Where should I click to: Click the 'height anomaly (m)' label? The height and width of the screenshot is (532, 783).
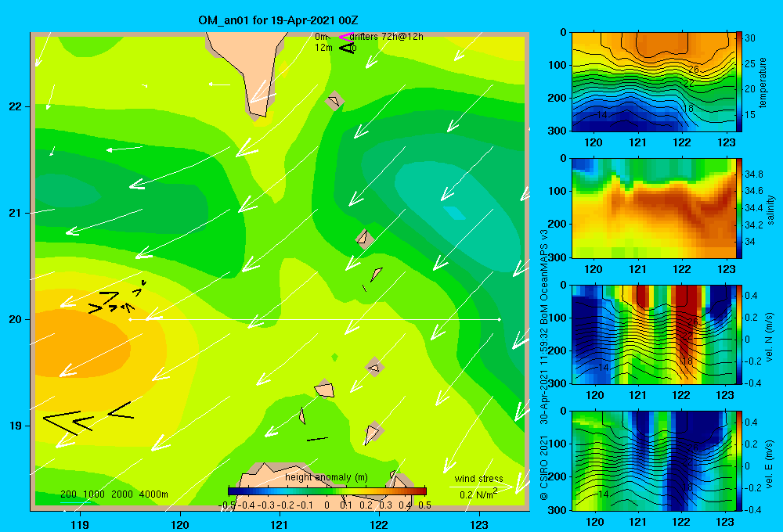tap(327, 477)
